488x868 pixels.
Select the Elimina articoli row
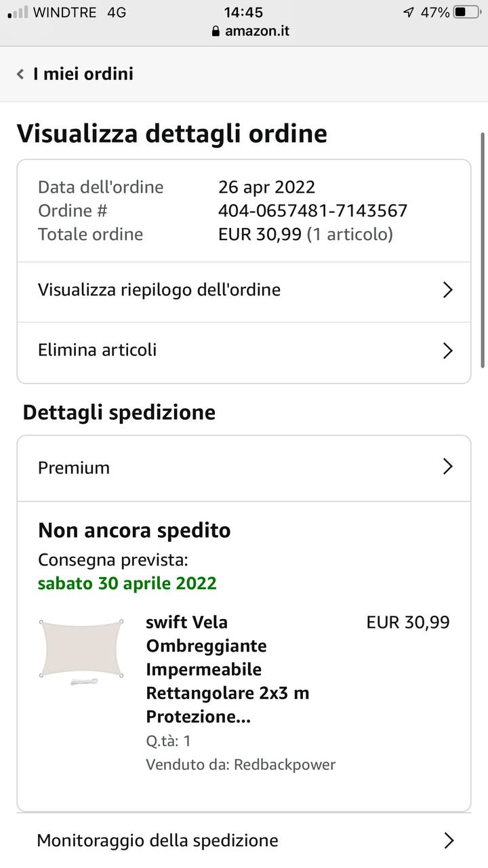[98, 351]
